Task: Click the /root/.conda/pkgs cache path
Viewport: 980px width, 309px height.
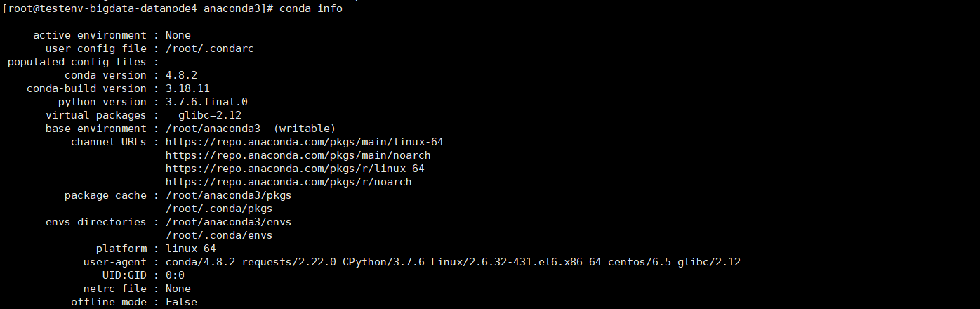Action: pyautogui.click(x=219, y=209)
